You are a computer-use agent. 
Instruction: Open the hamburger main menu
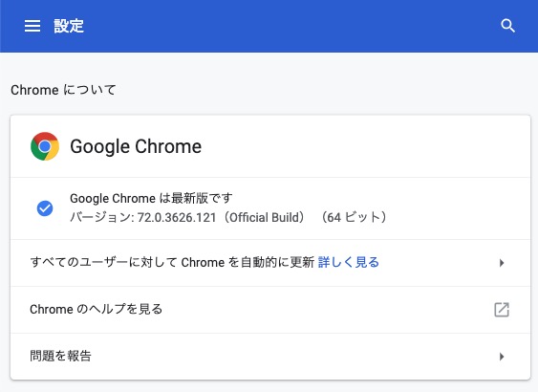pyautogui.click(x=32, y=26)
